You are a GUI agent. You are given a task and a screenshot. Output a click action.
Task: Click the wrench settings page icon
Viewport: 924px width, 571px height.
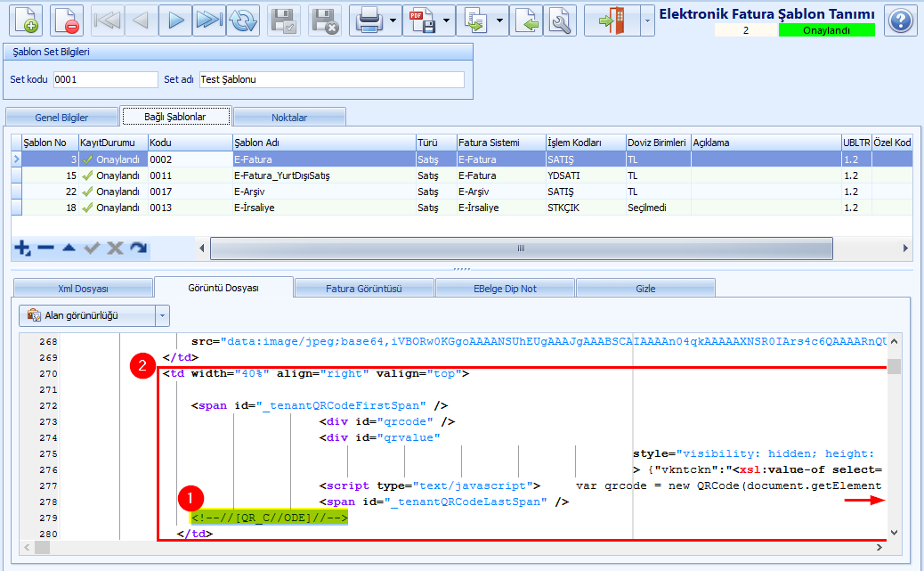pos(560,20)
